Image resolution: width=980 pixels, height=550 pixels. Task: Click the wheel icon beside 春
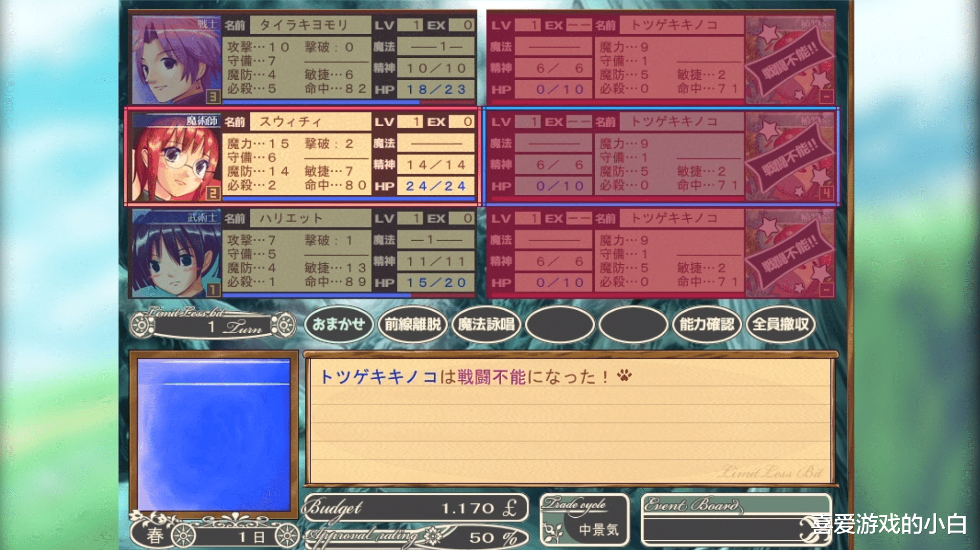[183, 536]
